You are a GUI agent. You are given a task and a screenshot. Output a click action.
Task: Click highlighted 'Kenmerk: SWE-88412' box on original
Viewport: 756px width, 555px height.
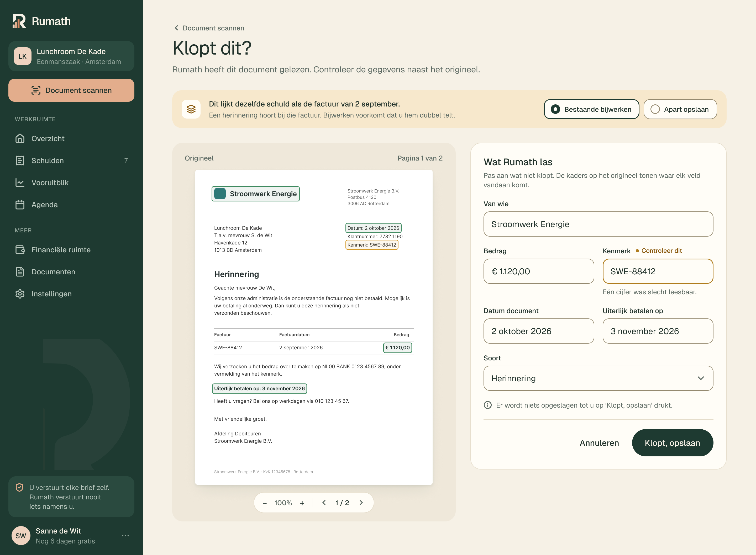click(x=372, y=245)
